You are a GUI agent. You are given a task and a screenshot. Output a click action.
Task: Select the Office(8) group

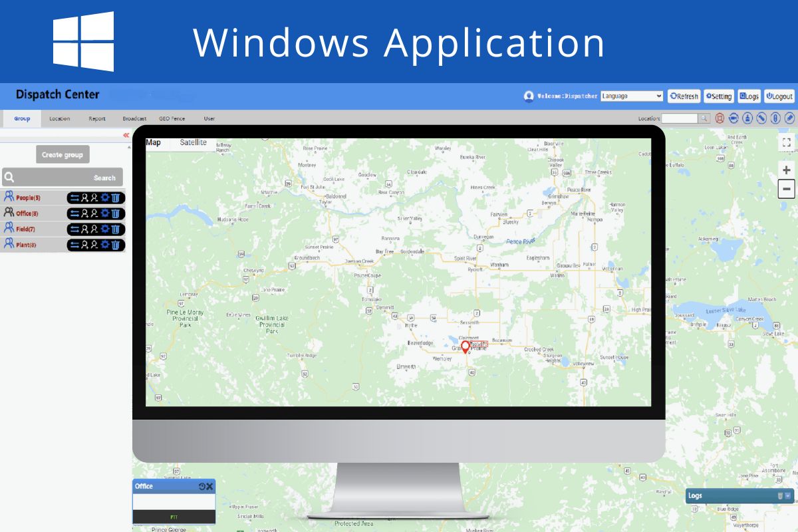pos(27,213)
